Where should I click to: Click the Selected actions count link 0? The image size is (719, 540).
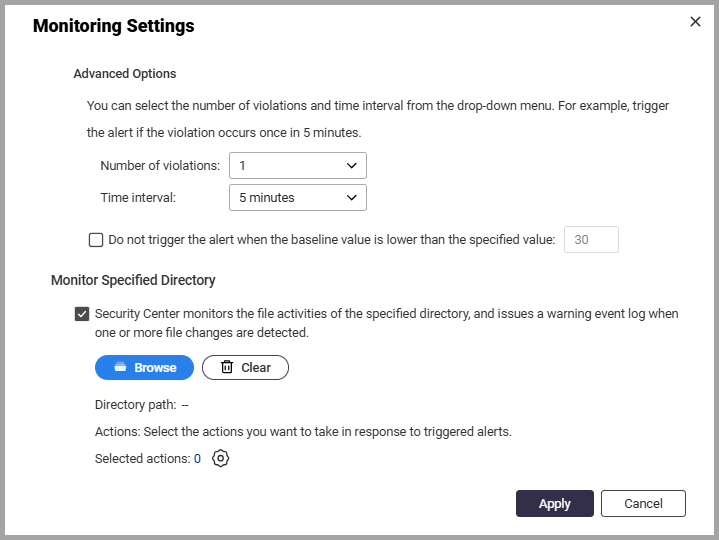tap(197, 459)
